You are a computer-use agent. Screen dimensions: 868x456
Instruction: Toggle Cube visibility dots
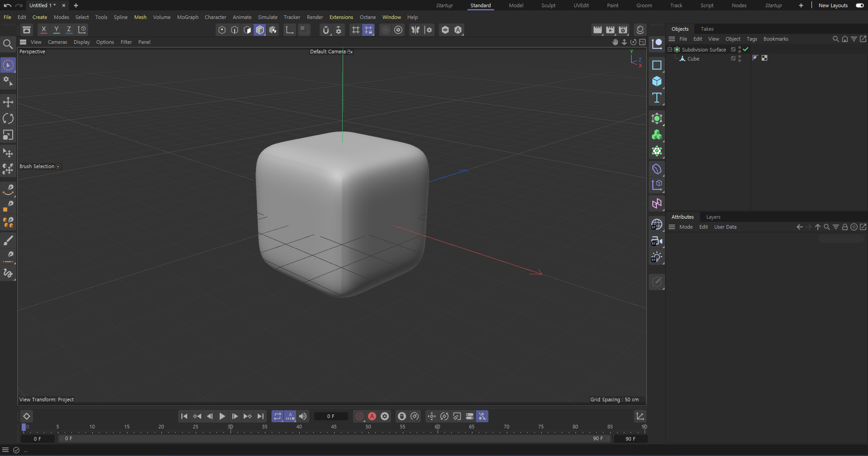(740, 58)
